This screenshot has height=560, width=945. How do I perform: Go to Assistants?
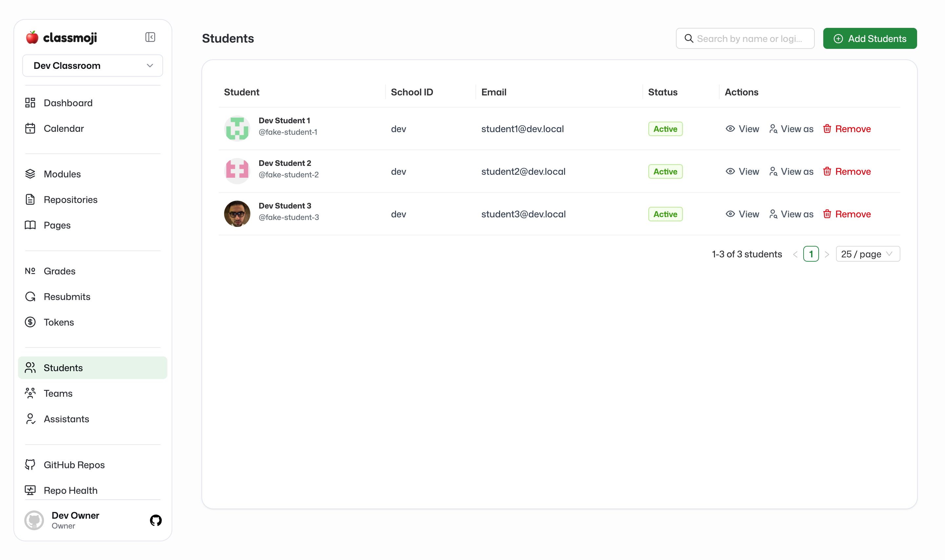(x=93, y=419)
